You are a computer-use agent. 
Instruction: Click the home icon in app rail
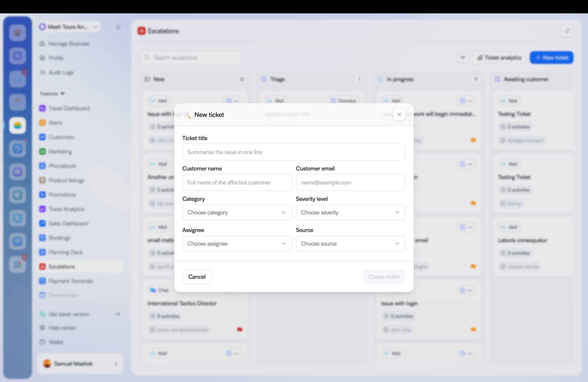pyautogui.click(x=18, y=33)
